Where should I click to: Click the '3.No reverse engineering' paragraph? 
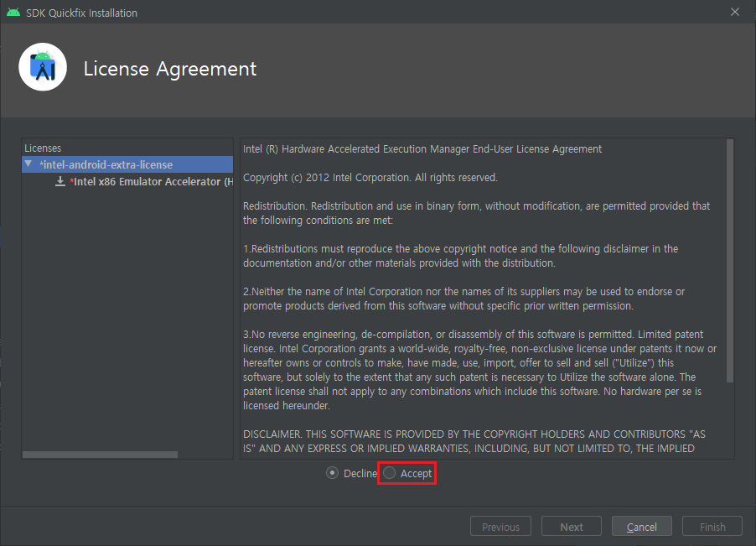(479, 370)
